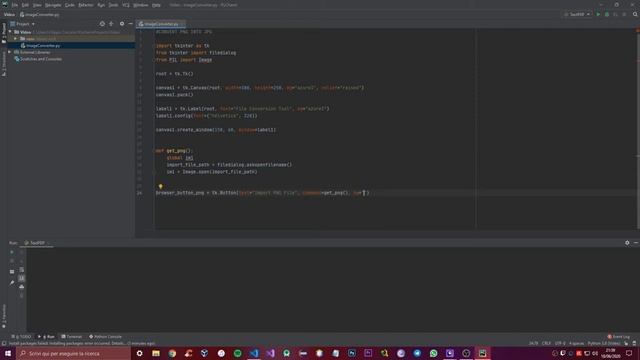The height and width of the screenshot is (360, 640).
Task: Click the cursor position indicator in status bar
Action: (x=533, y=344)
